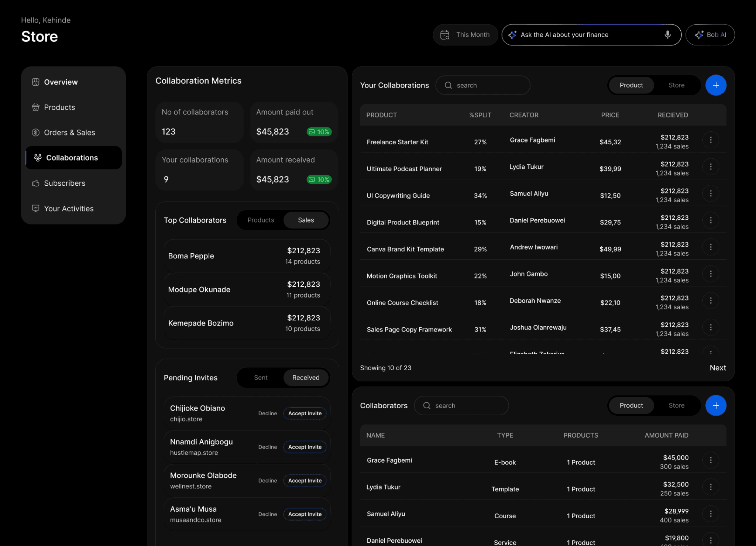The image size is (756, 546).
Task: Toggle Your Collaborations to Store view
Action: [x=676, y=85]
